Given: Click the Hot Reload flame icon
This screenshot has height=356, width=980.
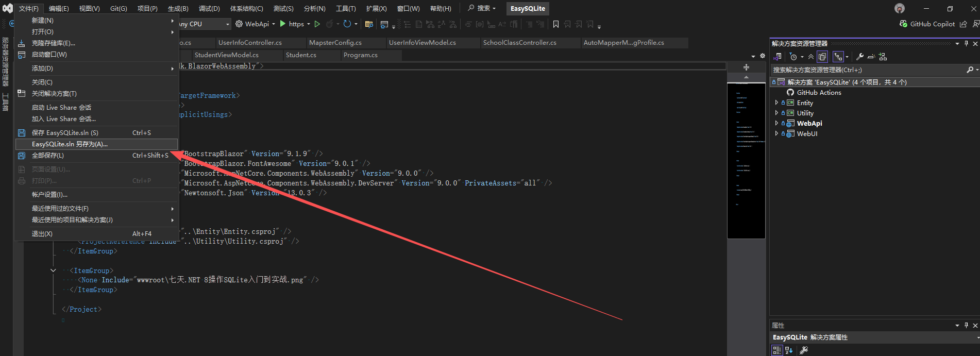Looking at the screenshot, I should pyautogui.click(x=330, y=24).
